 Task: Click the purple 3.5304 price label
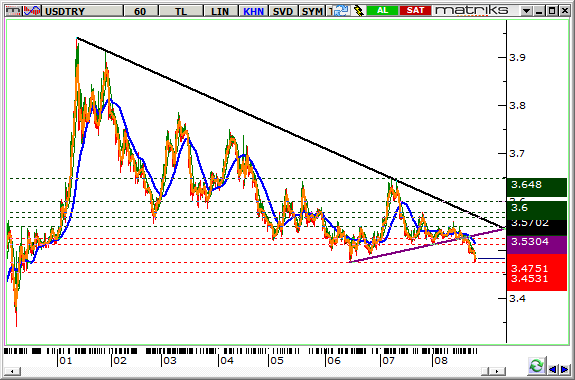click(x=536, y=244)
